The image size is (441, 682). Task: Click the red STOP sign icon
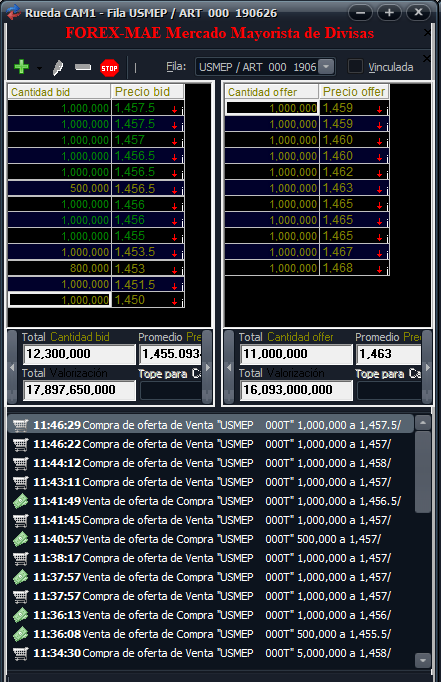[109, 68]
